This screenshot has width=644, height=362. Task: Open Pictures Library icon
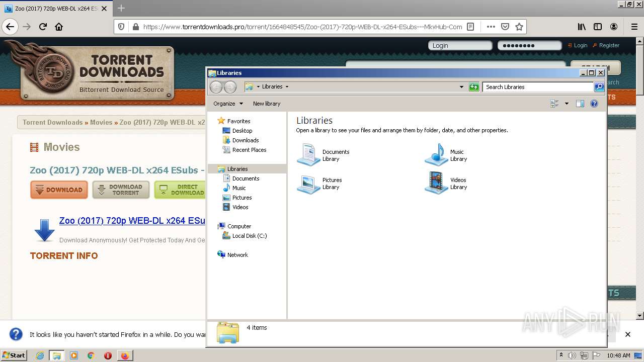308,184
